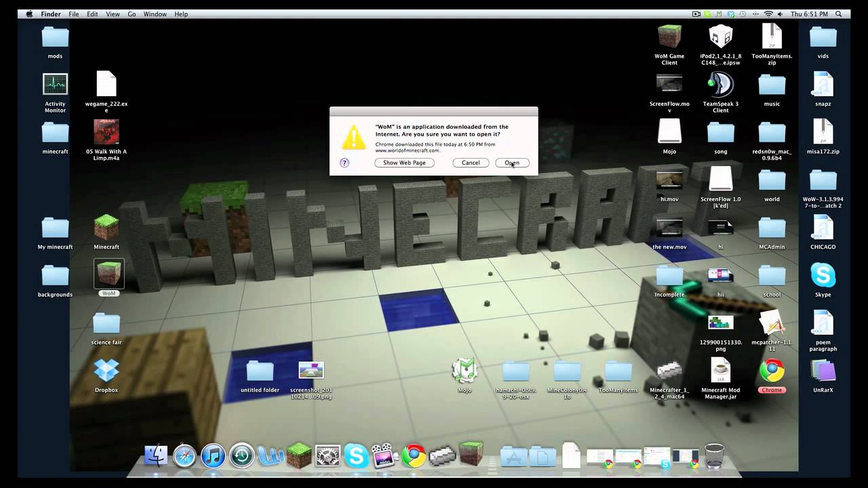Open the Trash in the Dock
Viewport: 868px width, 488px height.
tap(714, 455)
